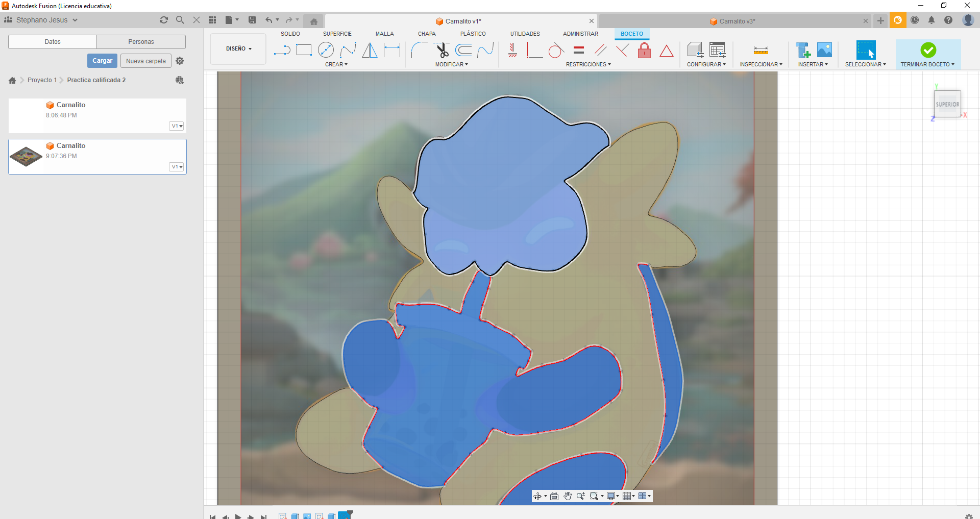Open the Personas tab in data panel

[141, 42]
